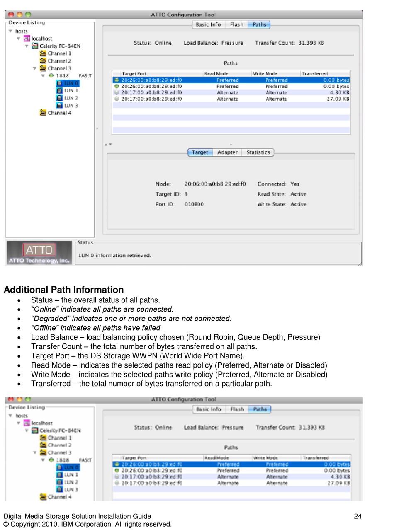Click the localhost host icon in lower ATTO window
This screenshot has width=394, height=532.
point(27,423)
